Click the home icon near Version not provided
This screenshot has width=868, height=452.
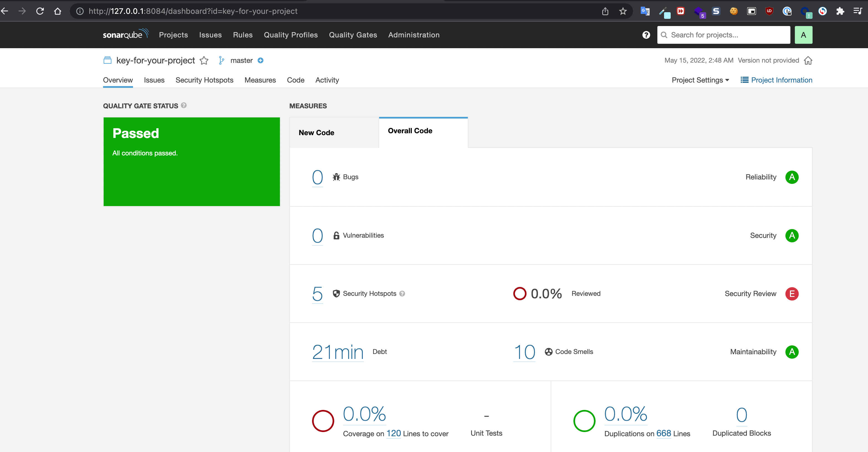coord(808,60)
